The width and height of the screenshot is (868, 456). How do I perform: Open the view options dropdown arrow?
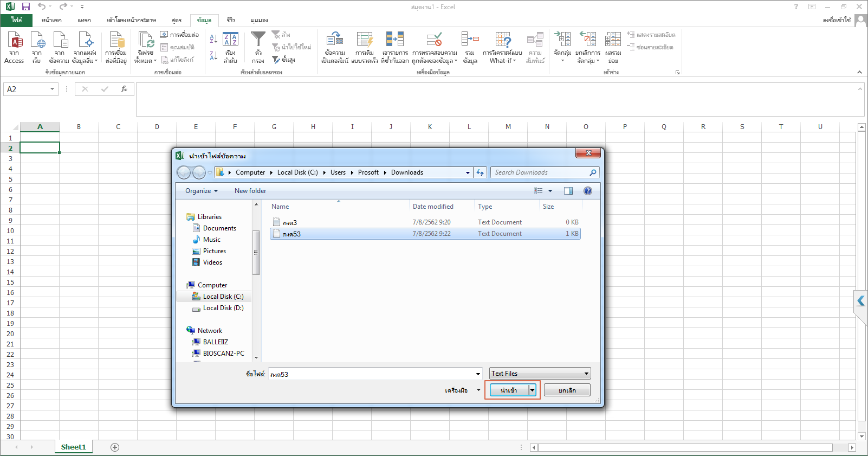550,191
